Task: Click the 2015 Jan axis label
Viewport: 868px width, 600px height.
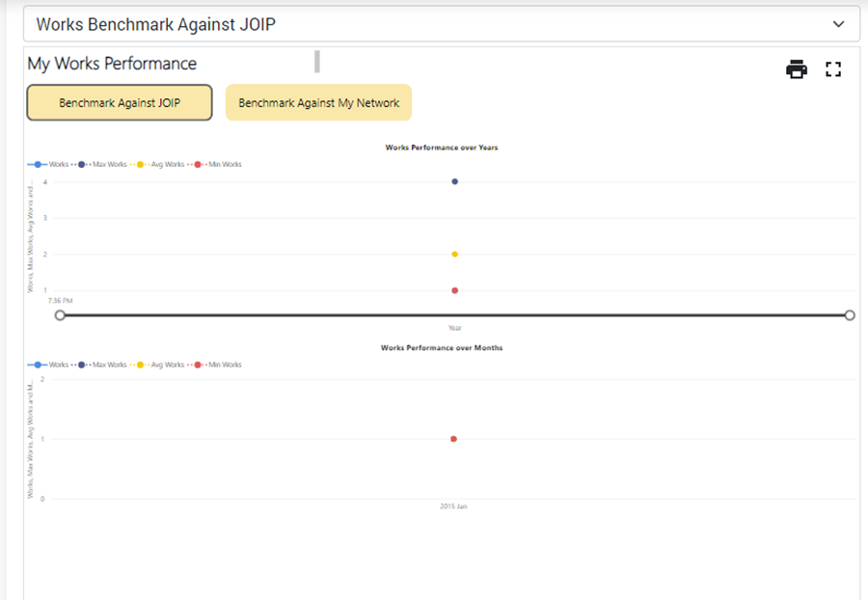Action: (453, 506)
